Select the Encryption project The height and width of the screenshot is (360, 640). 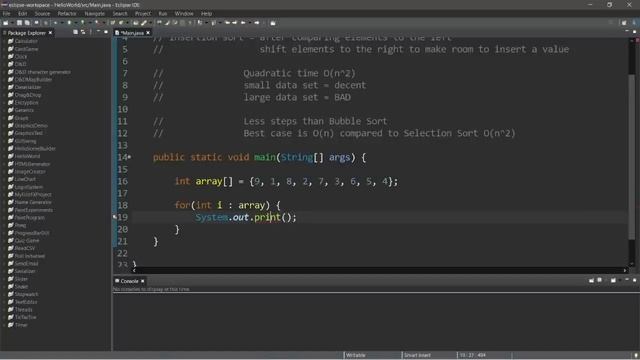coord(26,102)
